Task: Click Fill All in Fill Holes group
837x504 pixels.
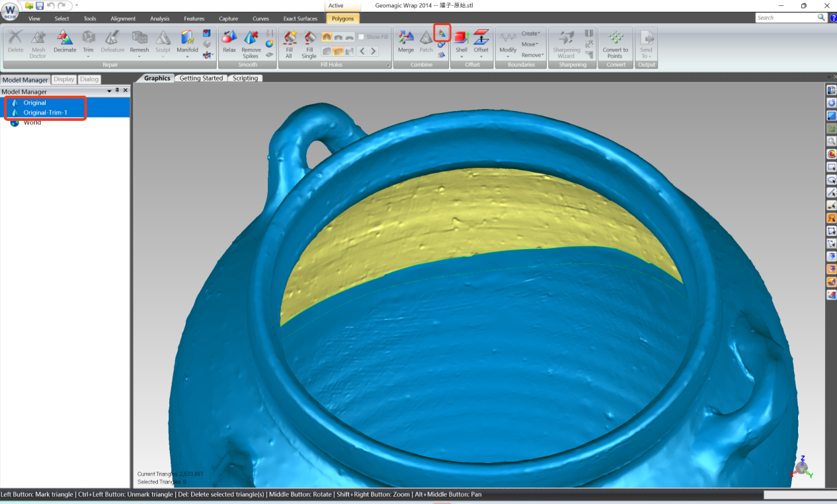Action: [x=289, y=43]
